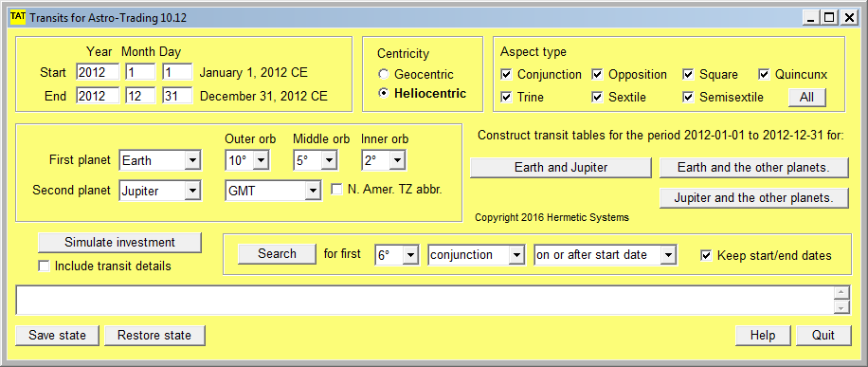Image resolution: width=868 pixels, height=367 pixels.
Task: Click the Save state button
Action: coord(57,336)
